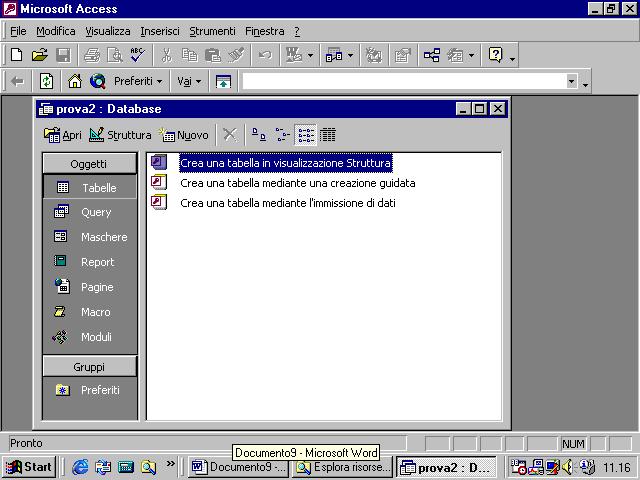Toggle Show Only Web Toolbar icon

click(223, 81)
